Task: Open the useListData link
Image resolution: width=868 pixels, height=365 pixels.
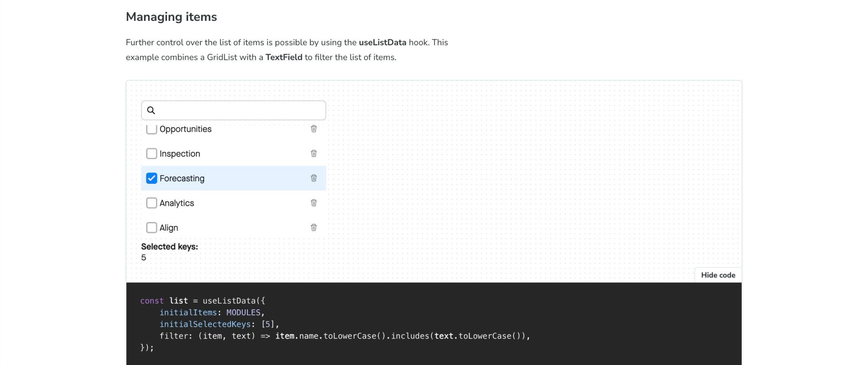Action: click(382, 43)
